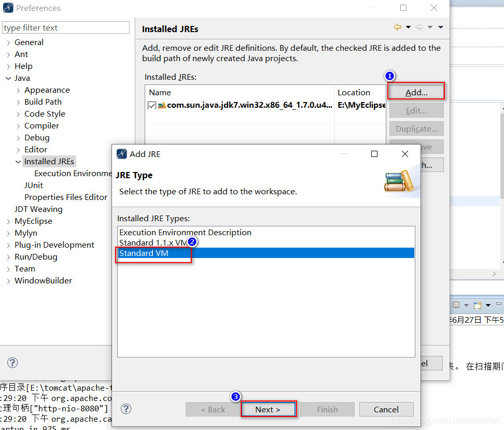Screen dimensions: 504x430
Task: Click Next > in Add JRE dialog
Action: [268, 409]
